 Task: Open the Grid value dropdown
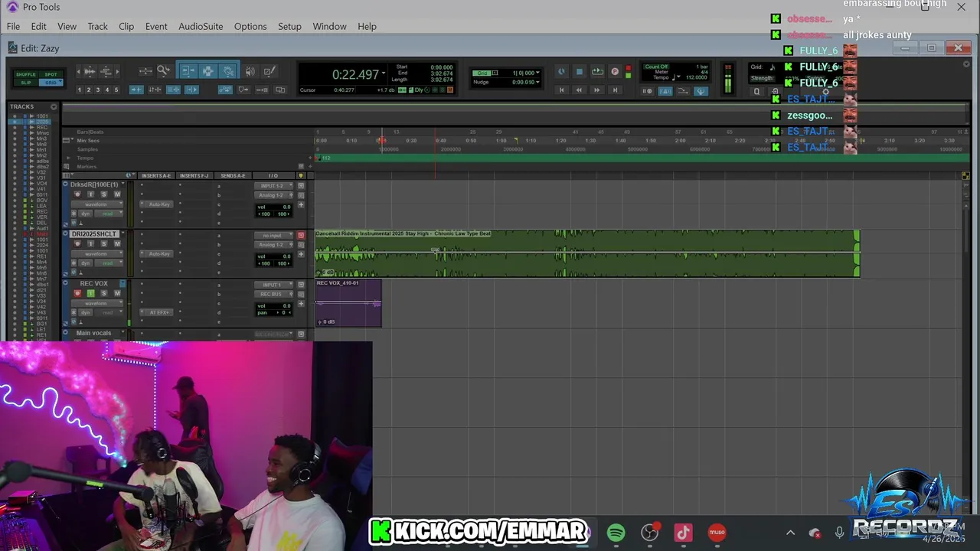click(x=537, y=73)
